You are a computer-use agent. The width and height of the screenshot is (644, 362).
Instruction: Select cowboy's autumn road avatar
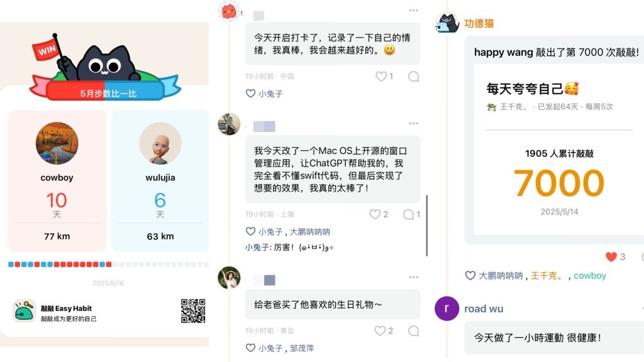coord(57,143)
